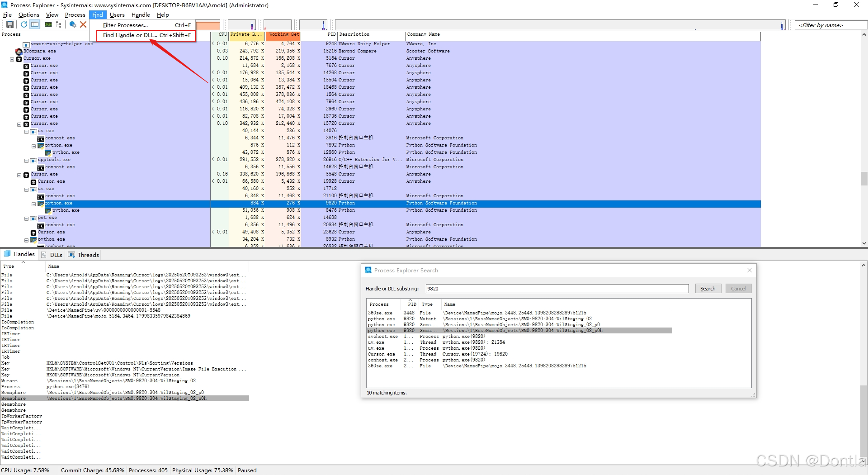Click the Cancel button in search dialog

coord(738,289)
